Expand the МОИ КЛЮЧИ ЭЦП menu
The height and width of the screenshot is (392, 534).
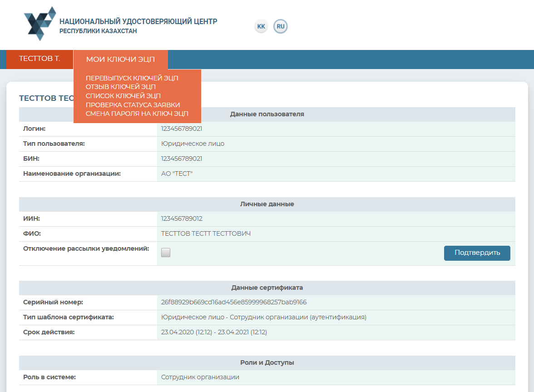pos(120,60)
